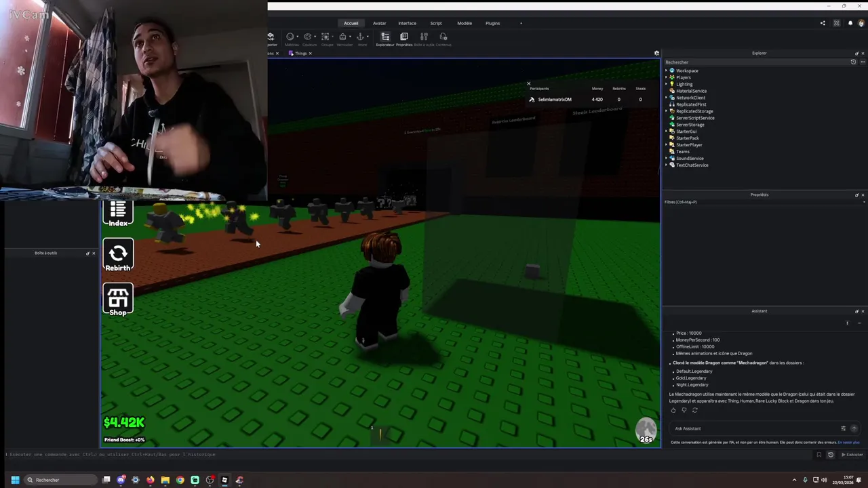Click the command bar bookmark icon
The image size is (868, 488).
click(818, 455)
